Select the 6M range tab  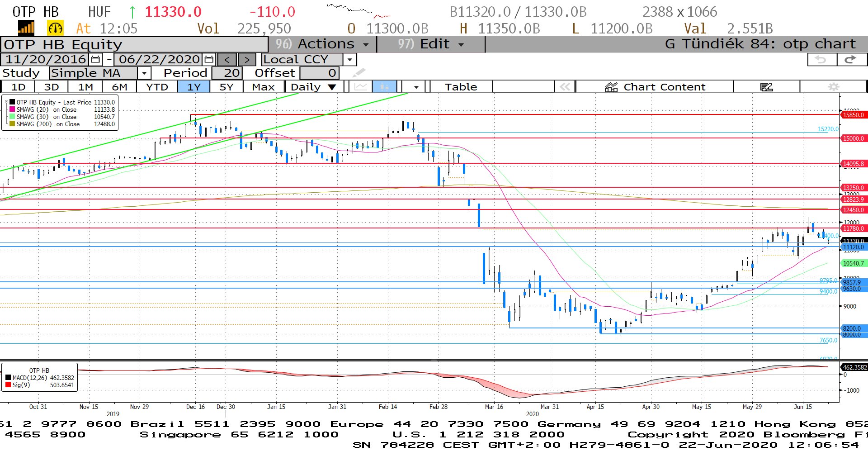119,87
